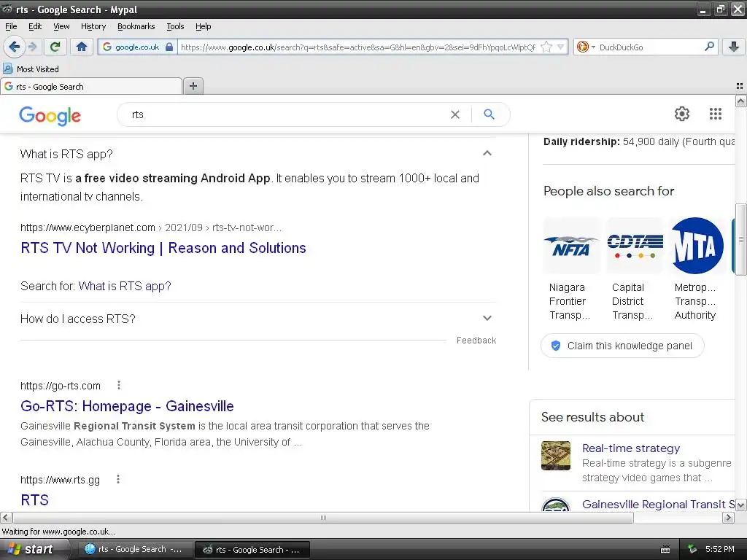Click the ecyberplanet.com URL text
This screenshot has width=747, height=560.
[x=88, y=227]
